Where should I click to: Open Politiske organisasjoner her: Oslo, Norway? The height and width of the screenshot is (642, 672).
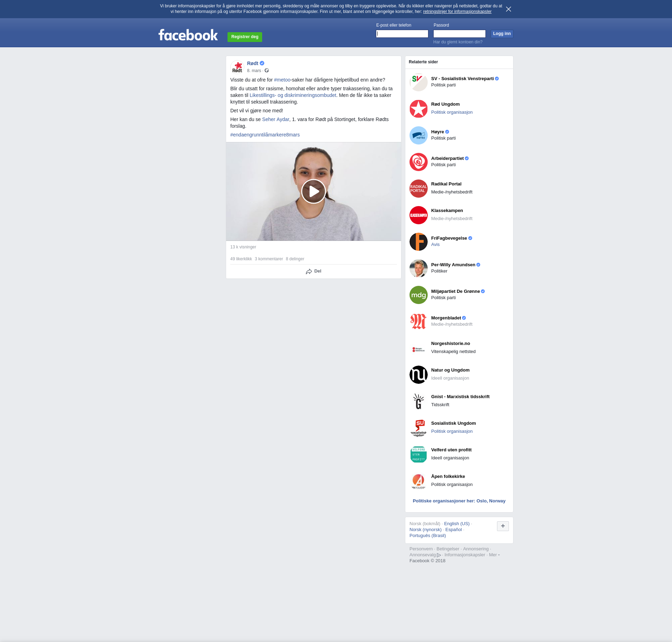(x=459, y=501)
